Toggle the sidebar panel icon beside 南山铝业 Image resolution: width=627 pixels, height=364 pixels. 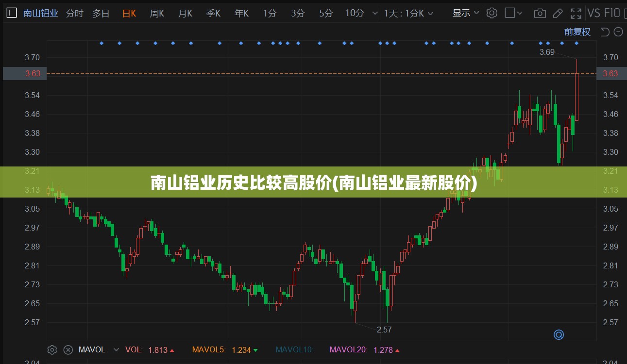pos(12,13)
